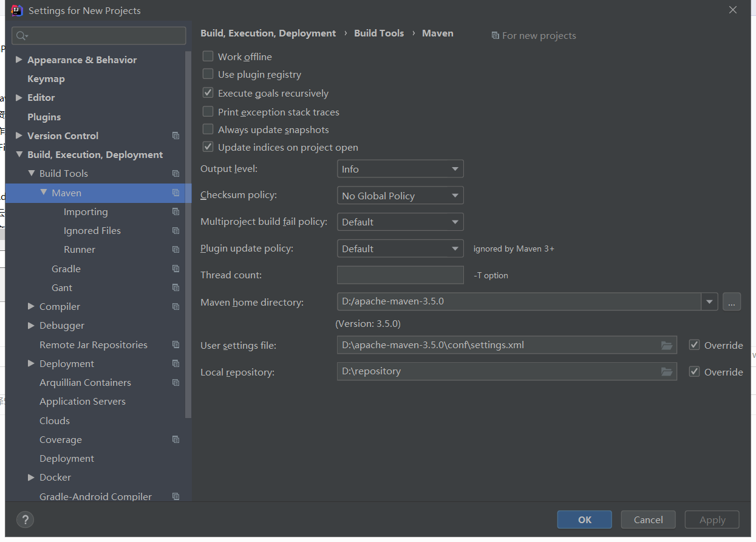Enable the Work offline checkbox
Image resolution: width=756 pixels, height=542 pixels.
(208, 56)
